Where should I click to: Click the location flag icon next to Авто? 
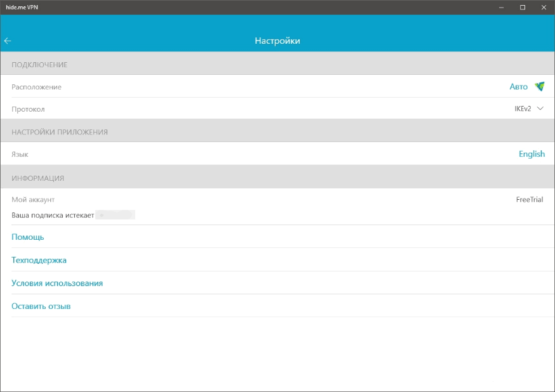(x=539, y=86)
